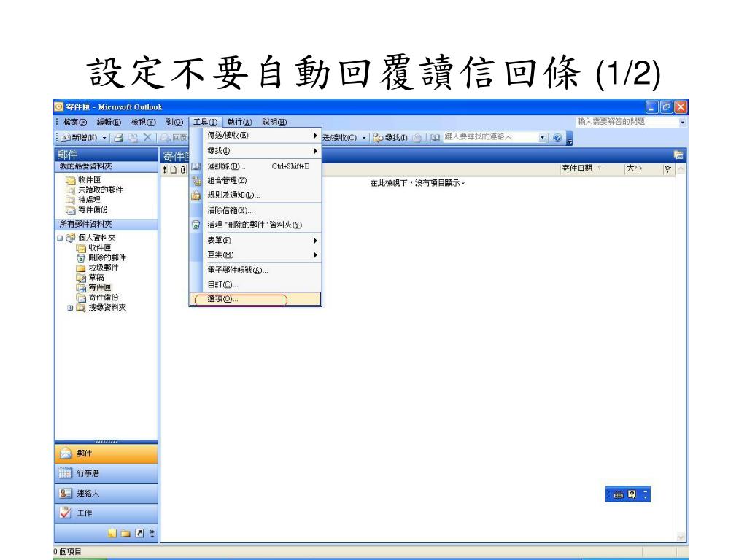Open the 傳送/接收(E) submenu entry
747x560 pixels.
tap(255, 135)
